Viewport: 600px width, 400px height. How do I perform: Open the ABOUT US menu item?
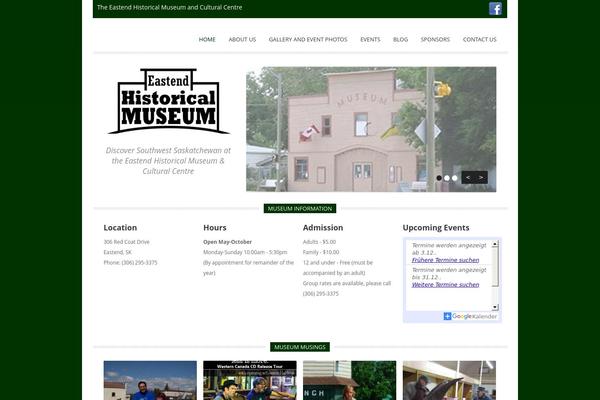(x=242, y=39)
